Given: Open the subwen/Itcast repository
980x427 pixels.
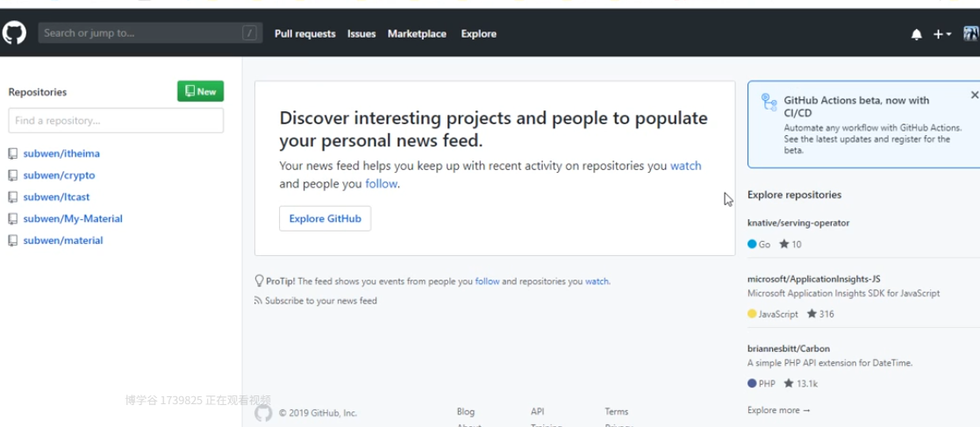Looking at the screenshot, I should click(56, 197).
